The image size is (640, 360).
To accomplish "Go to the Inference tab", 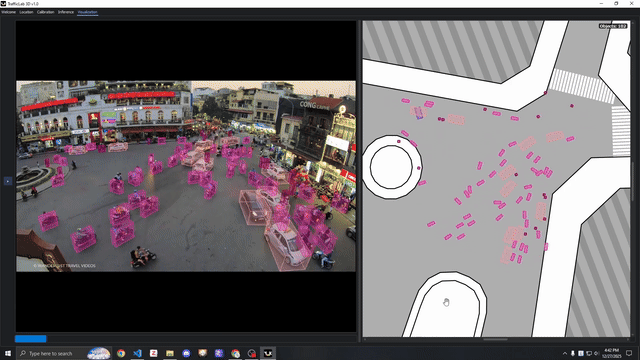I will coord(66,12).
